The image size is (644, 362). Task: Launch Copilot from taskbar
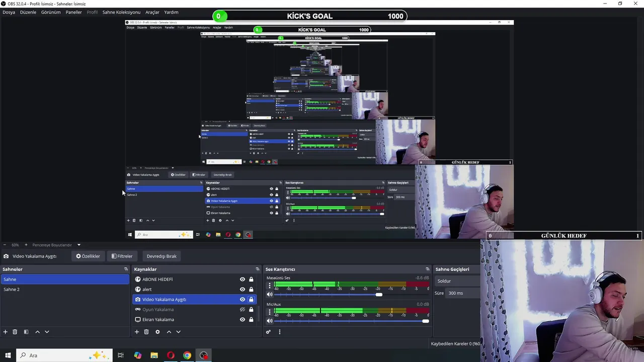138,355
